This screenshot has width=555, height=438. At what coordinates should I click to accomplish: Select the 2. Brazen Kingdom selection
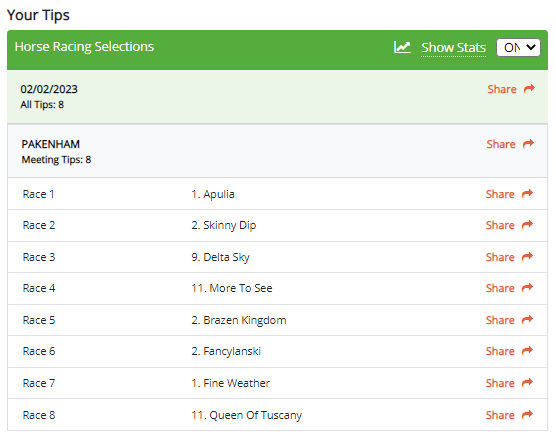pyautogui.click(x=239, y=320)
